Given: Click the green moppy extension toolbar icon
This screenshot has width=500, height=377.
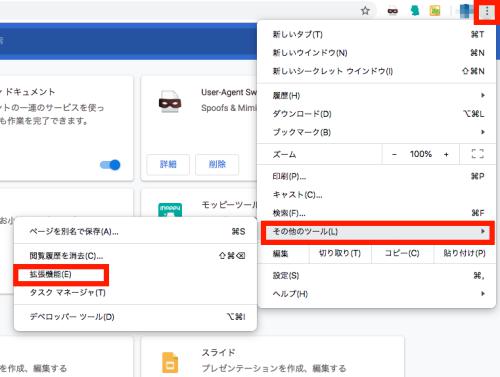Looking at the screenshot, I should coord(415,11).
